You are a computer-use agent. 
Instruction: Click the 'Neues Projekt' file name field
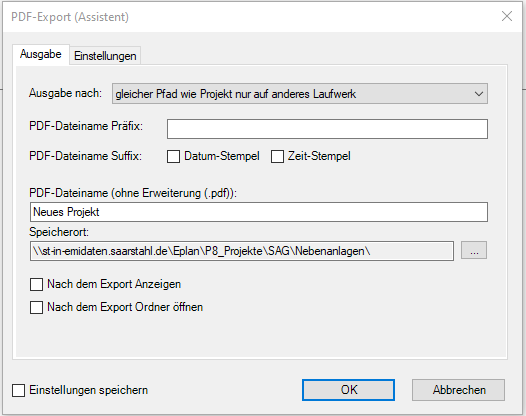coord(259,212)
